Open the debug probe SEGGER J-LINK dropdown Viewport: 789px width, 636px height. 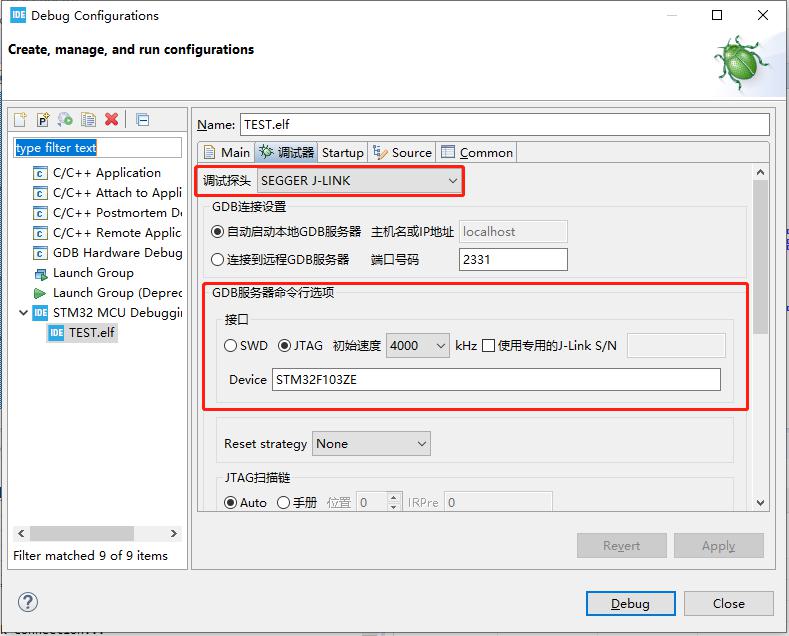click(359, 181)
